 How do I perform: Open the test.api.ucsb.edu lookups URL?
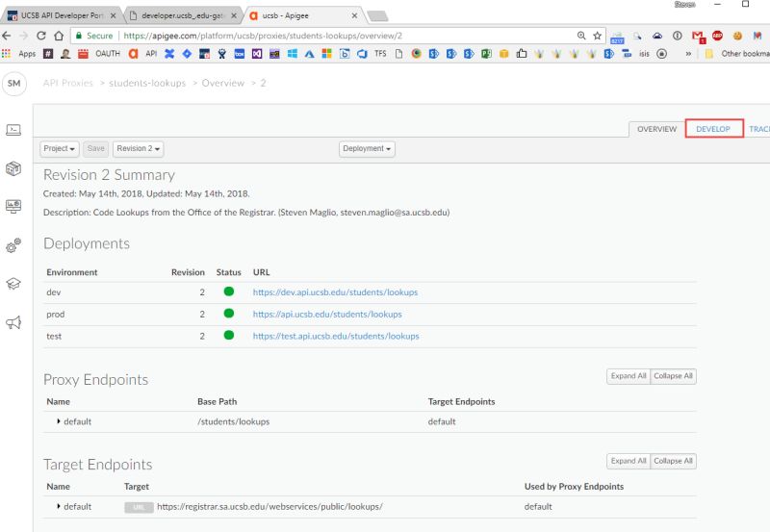coord(336,336)
